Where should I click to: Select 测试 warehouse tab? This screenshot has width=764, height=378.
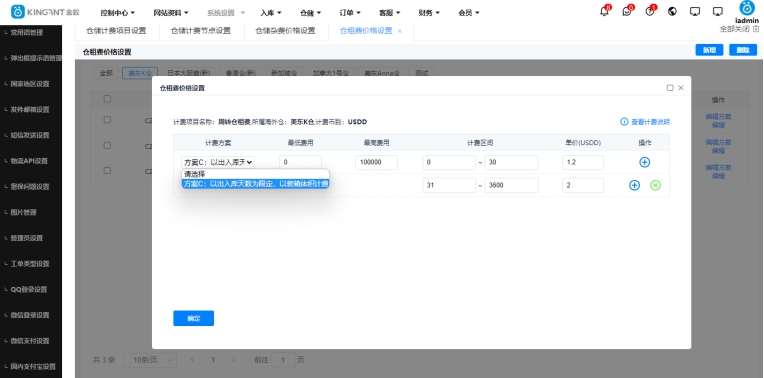(422, 73)
